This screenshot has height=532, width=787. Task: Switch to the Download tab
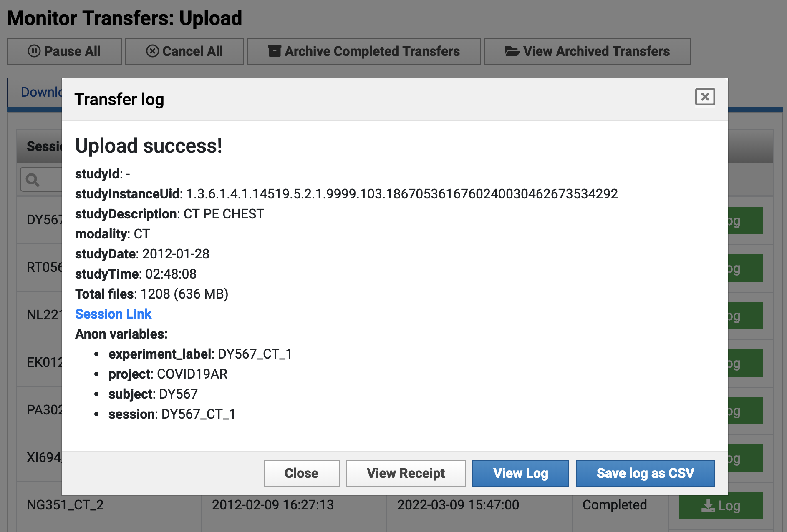[x=41, y=92]
